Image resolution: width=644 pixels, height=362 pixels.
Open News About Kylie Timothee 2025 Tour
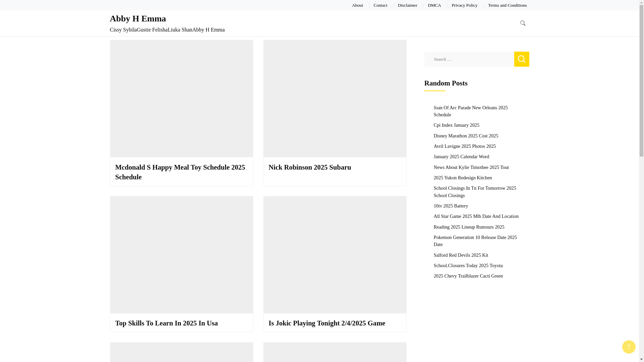click(471, 167)
